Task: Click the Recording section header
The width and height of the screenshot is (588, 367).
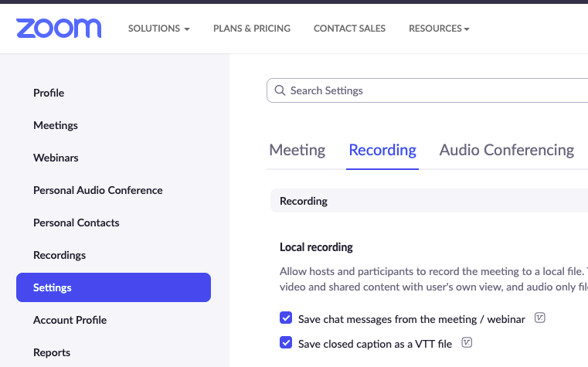Action: [x=429, y=201]
